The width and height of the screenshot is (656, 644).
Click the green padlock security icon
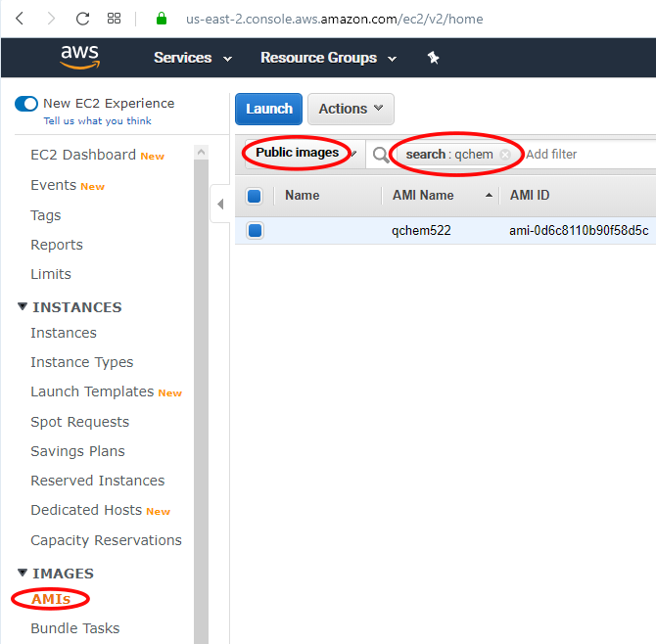pyautogui.click(x=162, y=19)
